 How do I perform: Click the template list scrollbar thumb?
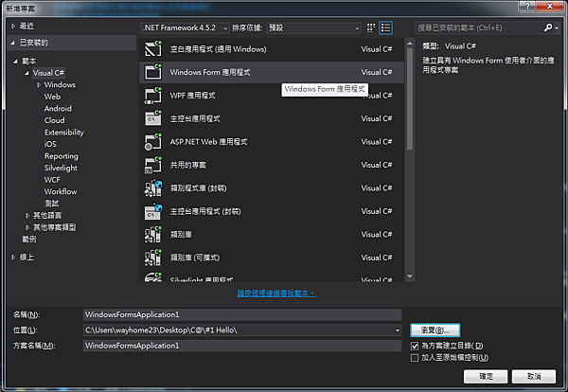coord(410,98)
